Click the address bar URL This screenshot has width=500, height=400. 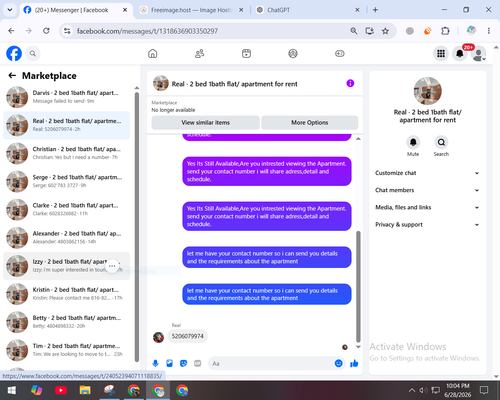tap(147, 31)
